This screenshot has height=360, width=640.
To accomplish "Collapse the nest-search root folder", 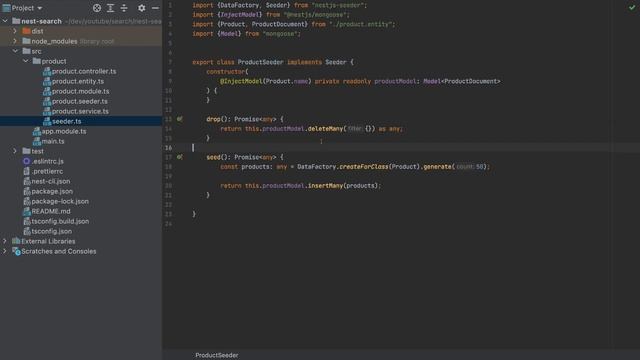I will click(5, 21).
